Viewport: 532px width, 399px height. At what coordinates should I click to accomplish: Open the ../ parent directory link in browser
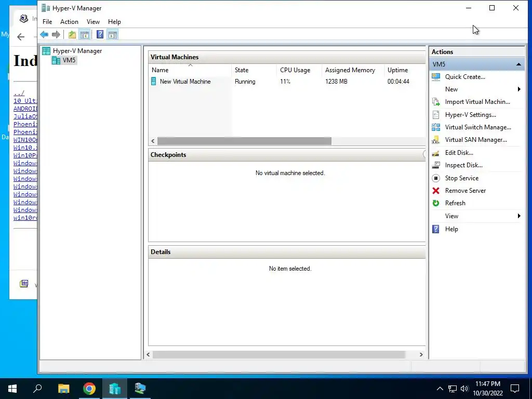(19, 93)
